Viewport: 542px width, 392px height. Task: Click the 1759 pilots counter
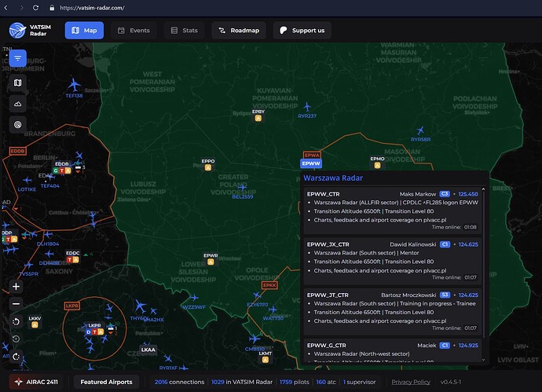click(295, 382)
